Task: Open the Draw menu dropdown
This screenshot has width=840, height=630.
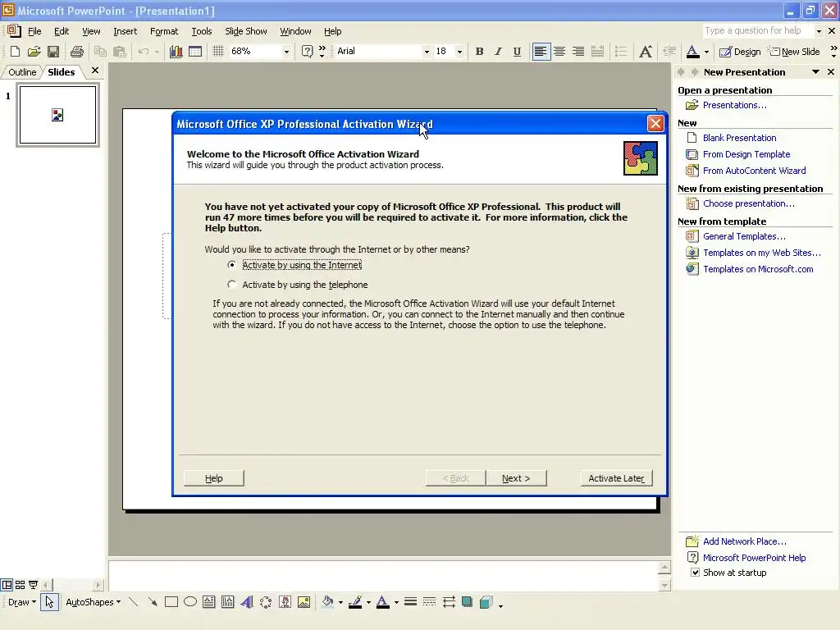Action: (x=22, y=602)
